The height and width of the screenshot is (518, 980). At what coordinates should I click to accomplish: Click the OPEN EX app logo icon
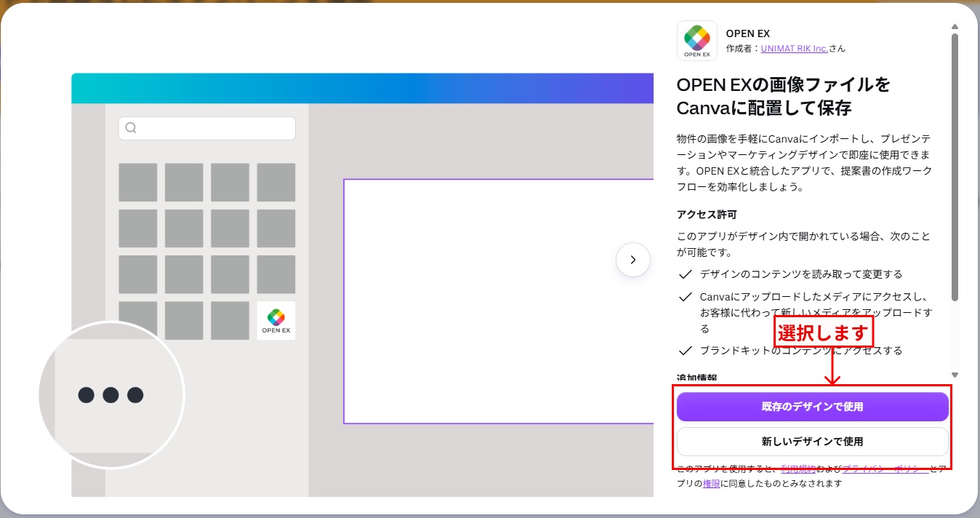pos(697,41)
